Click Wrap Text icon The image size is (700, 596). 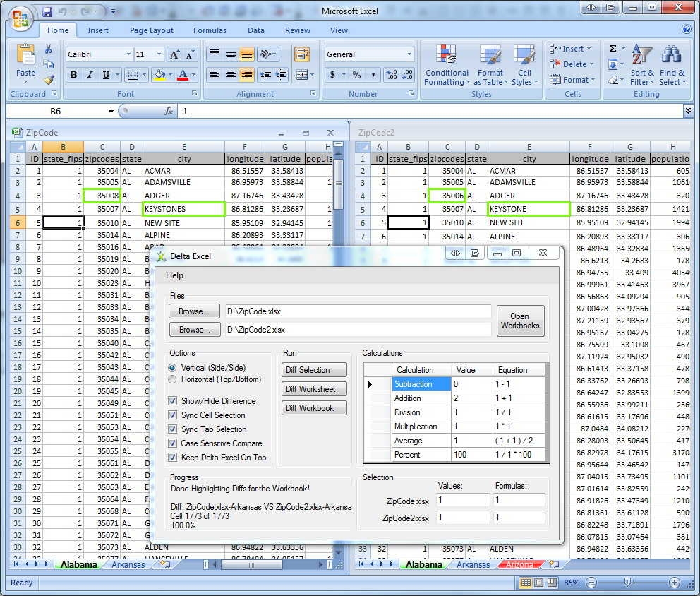tap(302, 54)
